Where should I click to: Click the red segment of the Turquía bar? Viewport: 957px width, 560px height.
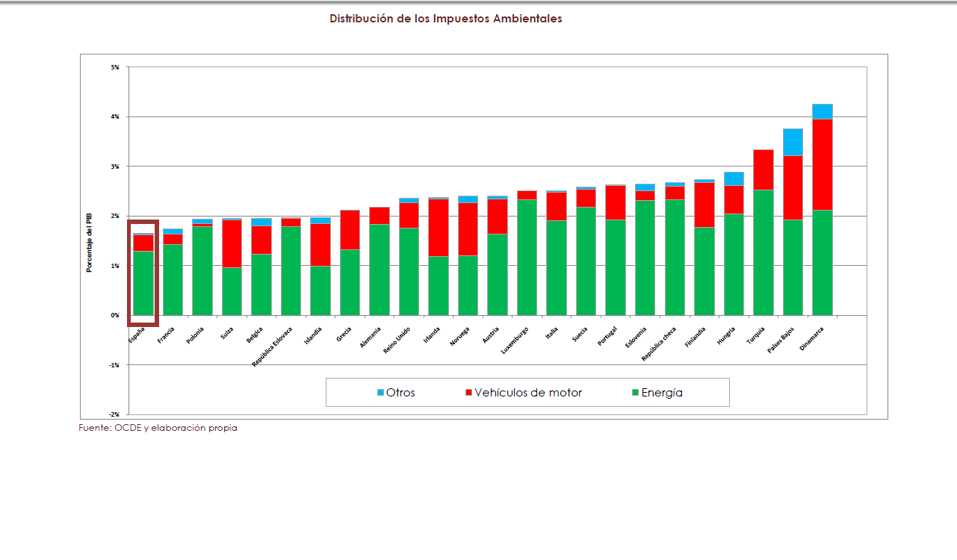click(x=763, y=170)
